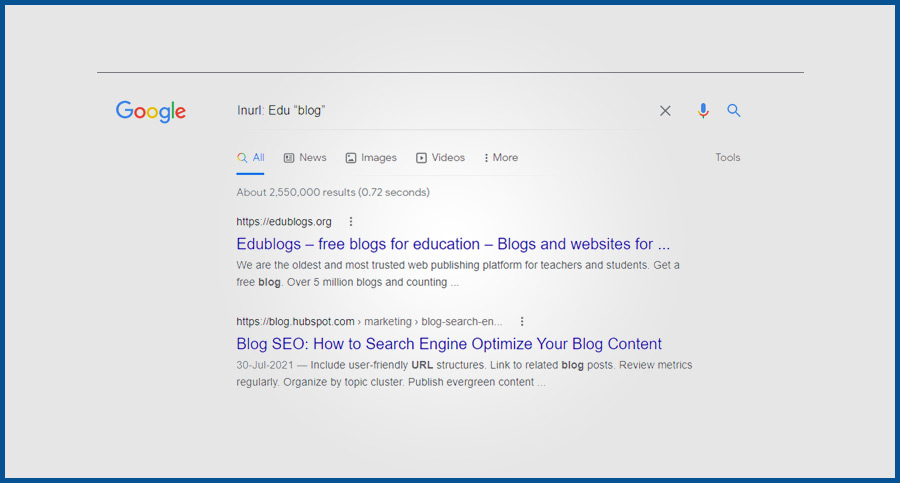This screenshot has width=900, height=483.
Task: Click the HubSpot snippet dated 30-Jul-2021
Action: coord(464,373)
